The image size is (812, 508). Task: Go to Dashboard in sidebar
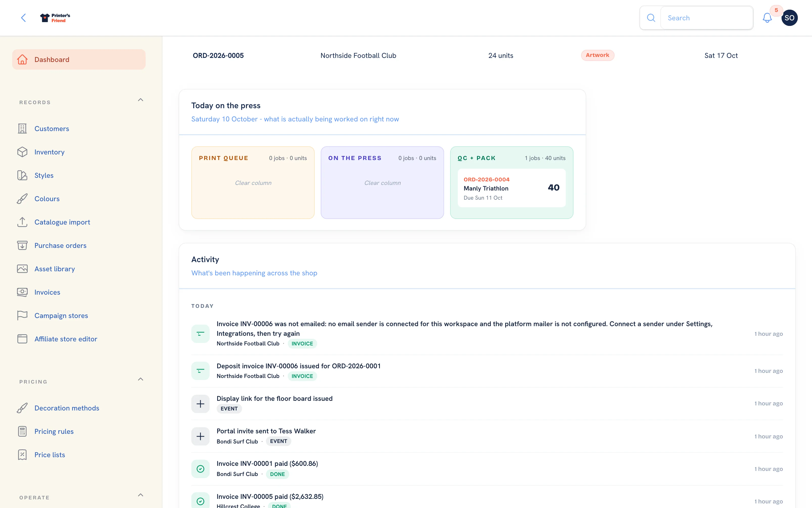pyautogui.click(x=79, y=59)
